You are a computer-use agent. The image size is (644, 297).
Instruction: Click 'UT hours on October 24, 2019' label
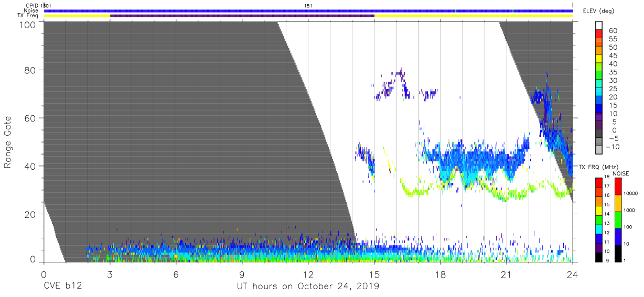pyautogui.click(x=308, y=287)
